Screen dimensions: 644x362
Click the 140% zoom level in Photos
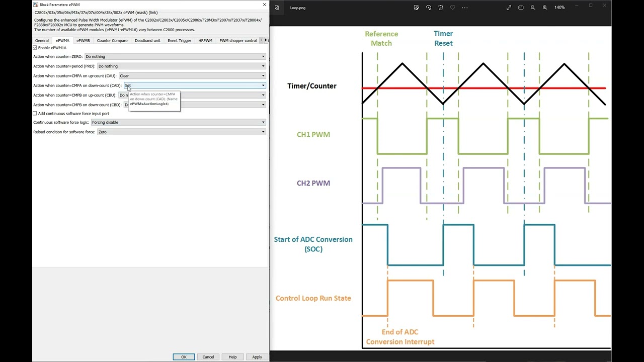tap(559, 8)
